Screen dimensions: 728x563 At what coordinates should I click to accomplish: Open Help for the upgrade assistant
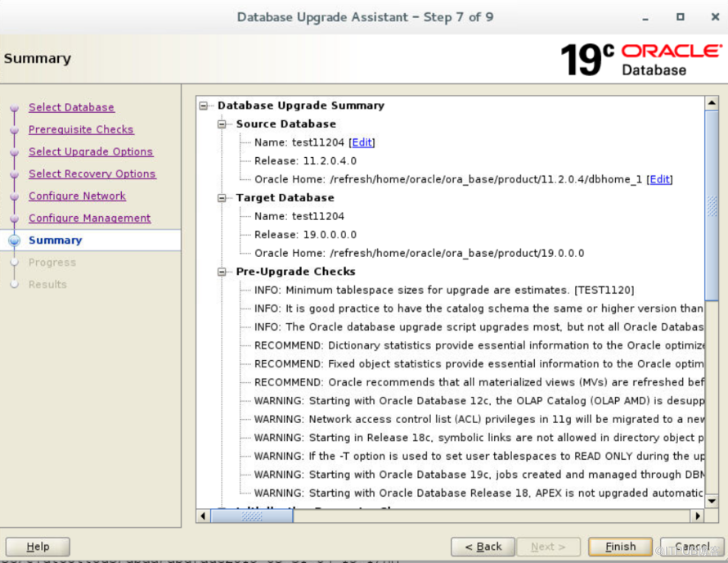click(38, 547)
